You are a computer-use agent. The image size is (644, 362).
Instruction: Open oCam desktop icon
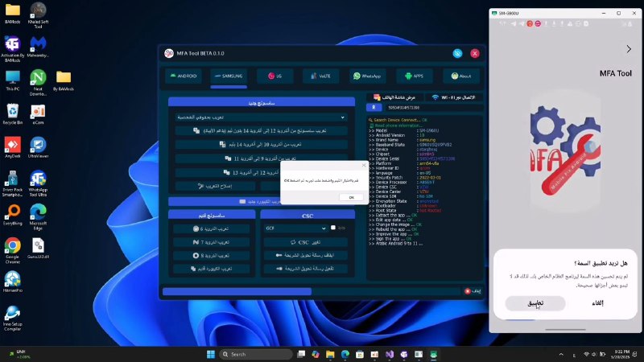coord(38,114)
